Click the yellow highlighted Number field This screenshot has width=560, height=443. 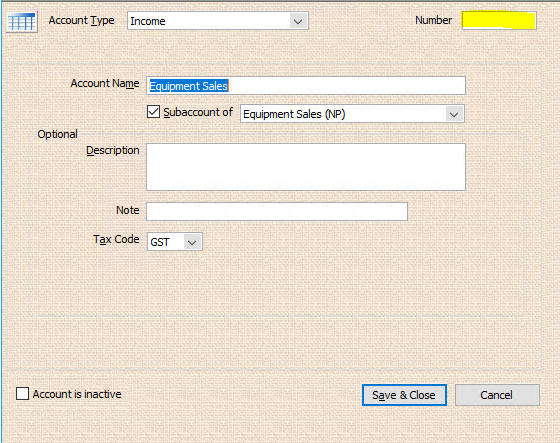[x=499, y=20]
